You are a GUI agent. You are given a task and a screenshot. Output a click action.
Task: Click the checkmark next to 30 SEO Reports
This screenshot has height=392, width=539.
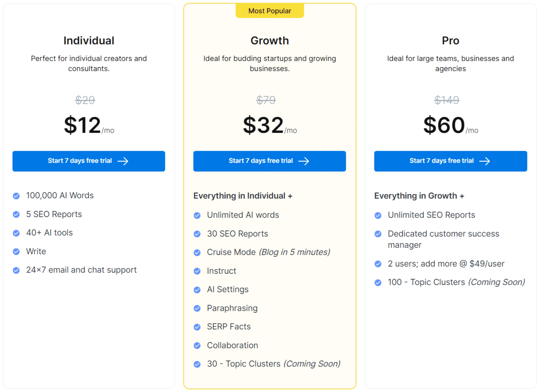tap(197, 234)
